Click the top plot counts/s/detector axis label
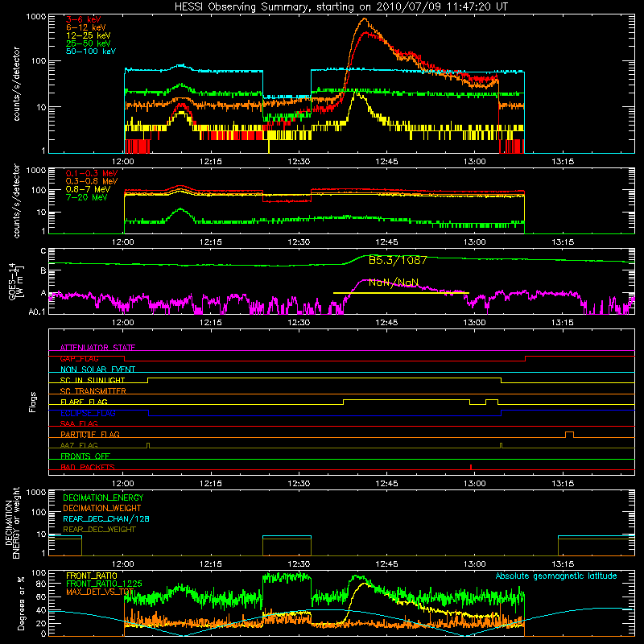The height and width of the screenshot is (644, 644). click(16, 84)
